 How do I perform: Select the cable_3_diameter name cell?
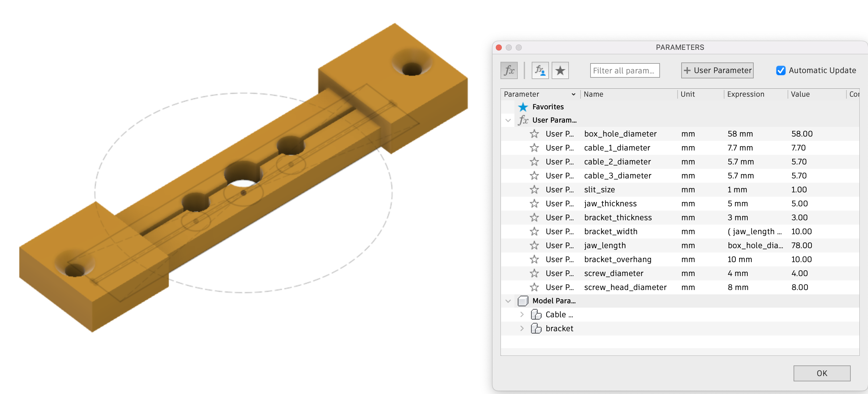click(617, 176)
